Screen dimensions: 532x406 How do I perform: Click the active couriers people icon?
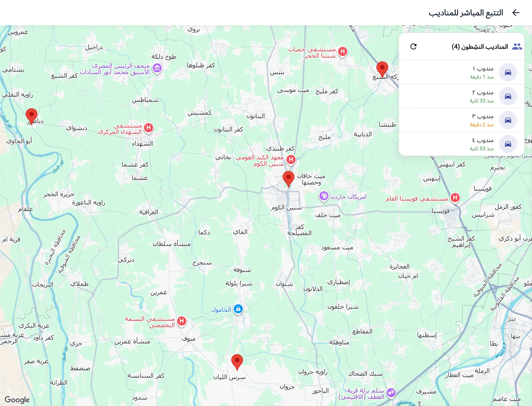(x=517, y=47)
